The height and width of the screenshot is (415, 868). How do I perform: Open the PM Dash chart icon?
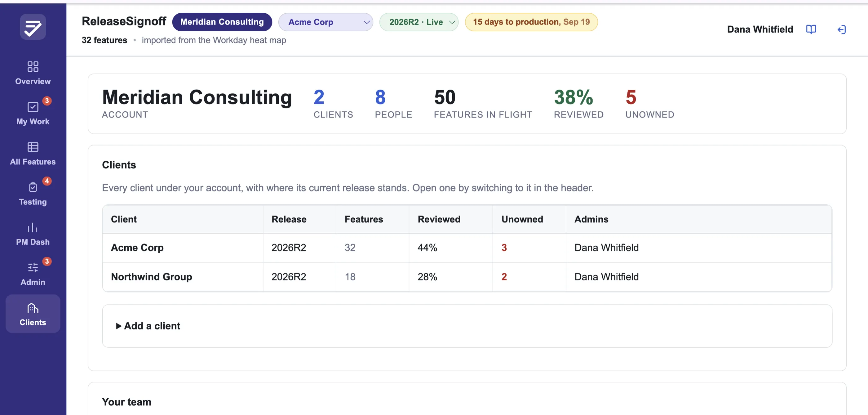pos(33,227)
